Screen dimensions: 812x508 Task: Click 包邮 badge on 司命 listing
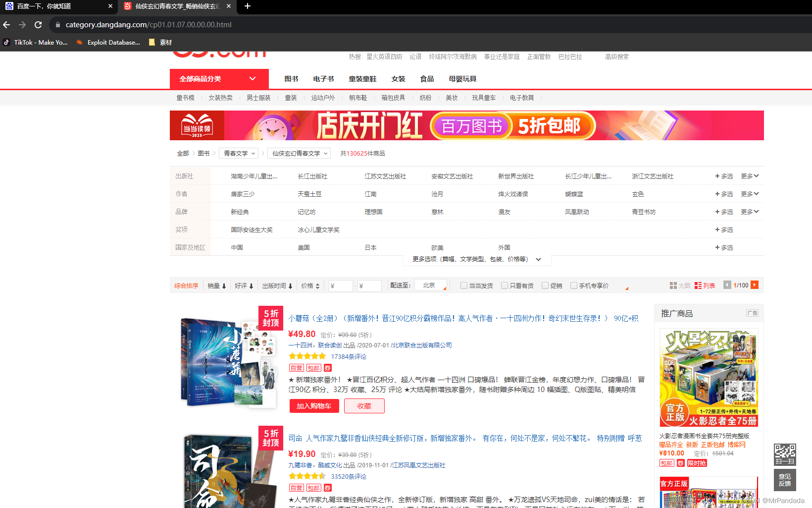pos(314,488)
